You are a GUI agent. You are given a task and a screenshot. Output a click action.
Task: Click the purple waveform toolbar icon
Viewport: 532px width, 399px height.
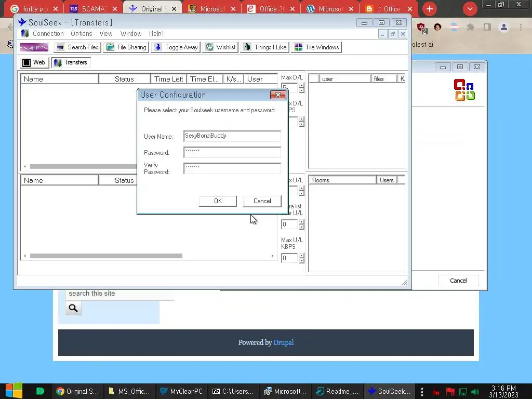click(x=34, y=47)
